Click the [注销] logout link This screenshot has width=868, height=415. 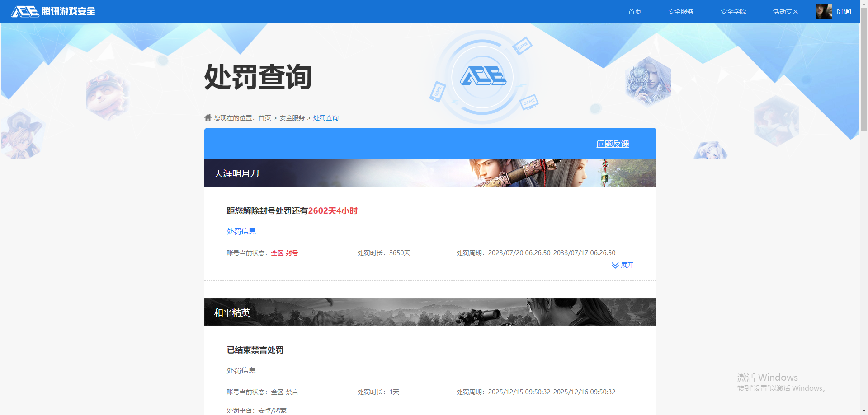pos(844,12)
